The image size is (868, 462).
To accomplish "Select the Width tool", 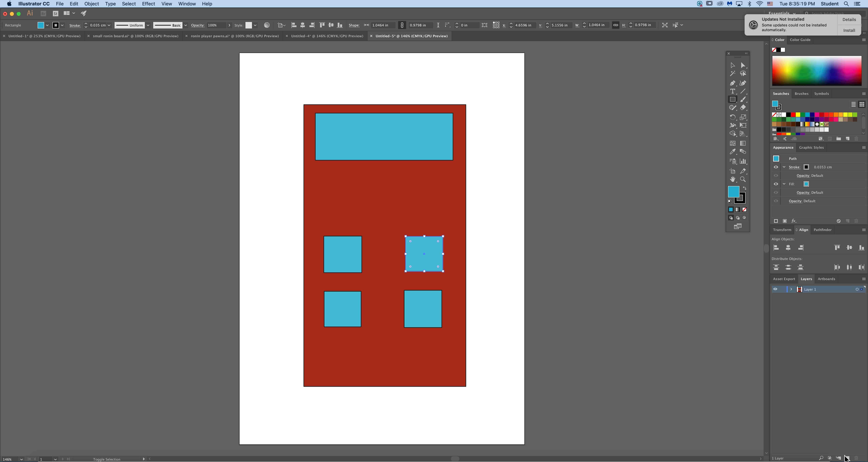I will pyautogui.click(x=733, y=125).
